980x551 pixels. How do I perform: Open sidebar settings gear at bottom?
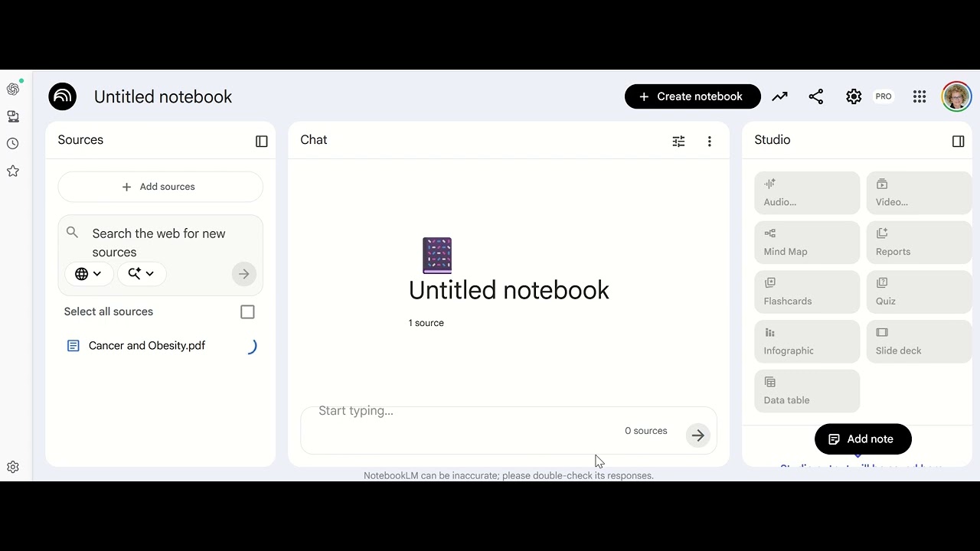coord(13,467)
